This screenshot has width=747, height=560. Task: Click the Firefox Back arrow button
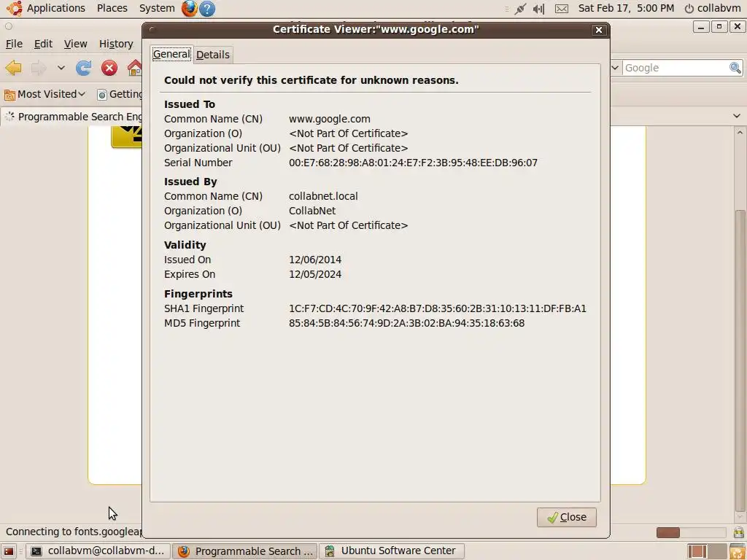pos(13,68)
